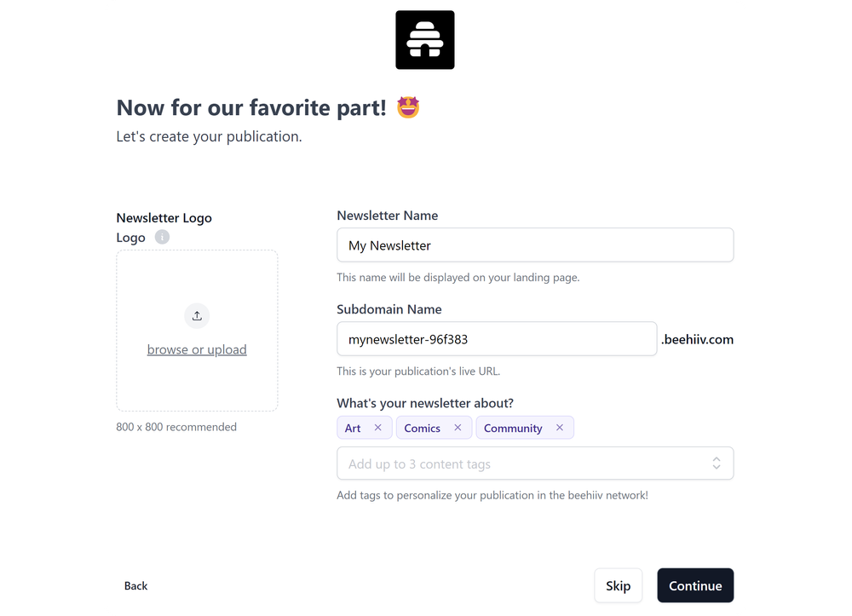
Task: Select the Community tag pill
Action: tap(514, 427)
